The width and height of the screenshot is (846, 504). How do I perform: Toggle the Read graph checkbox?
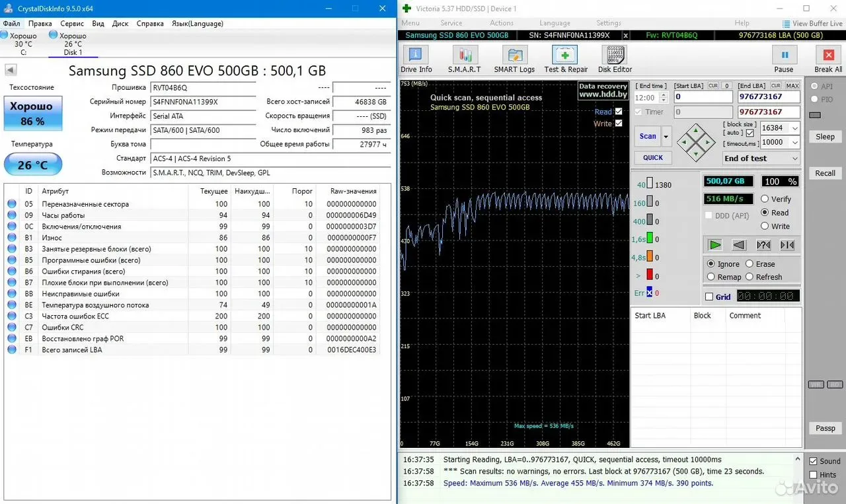pos(619,112)
